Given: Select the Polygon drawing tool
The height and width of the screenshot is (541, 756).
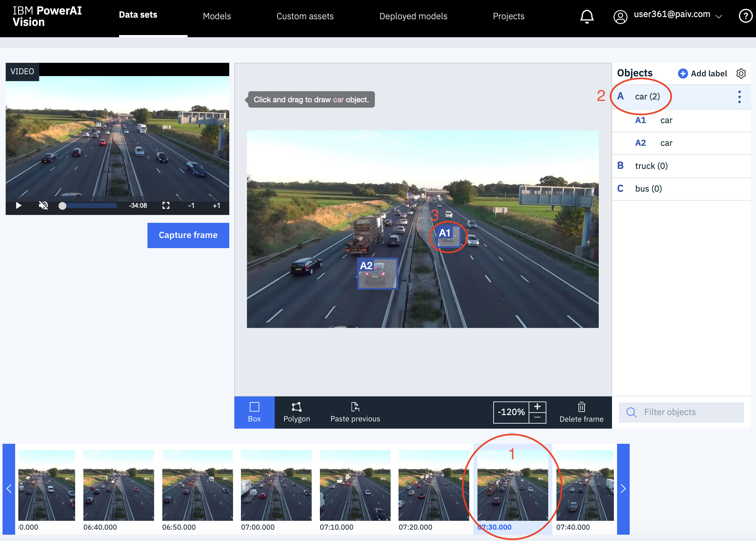Looking at the screenshot, I should click(296, 412).
